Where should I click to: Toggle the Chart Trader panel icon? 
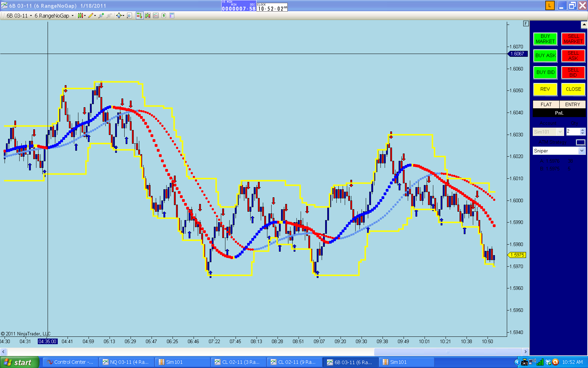(x=139, y=15)
